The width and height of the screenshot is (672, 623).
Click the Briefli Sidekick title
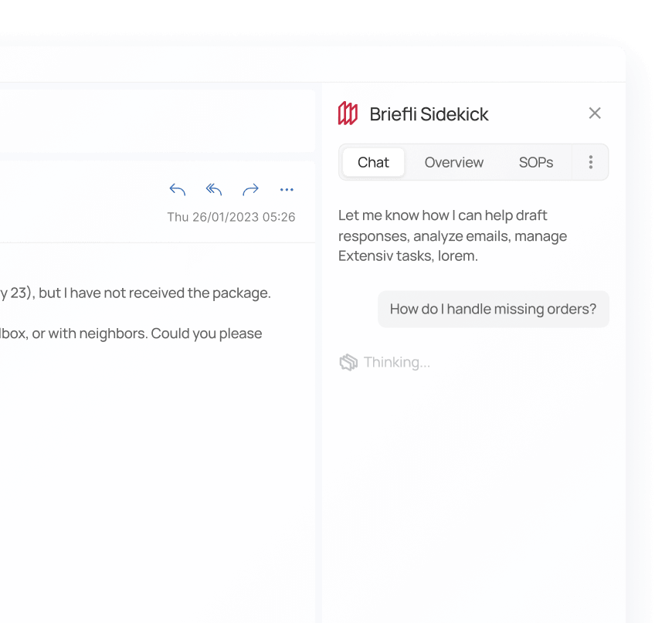(x=429, y=113)
